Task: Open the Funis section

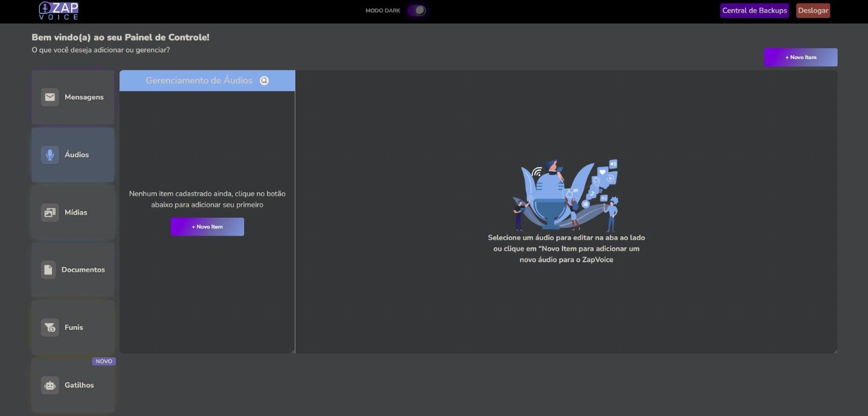Action: click(73, 327)
